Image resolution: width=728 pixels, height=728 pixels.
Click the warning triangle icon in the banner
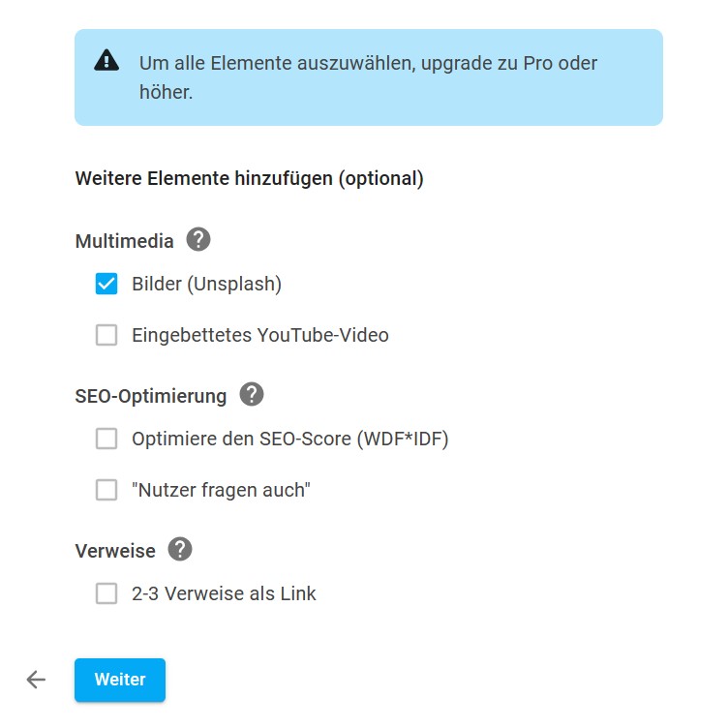(106, 61)
